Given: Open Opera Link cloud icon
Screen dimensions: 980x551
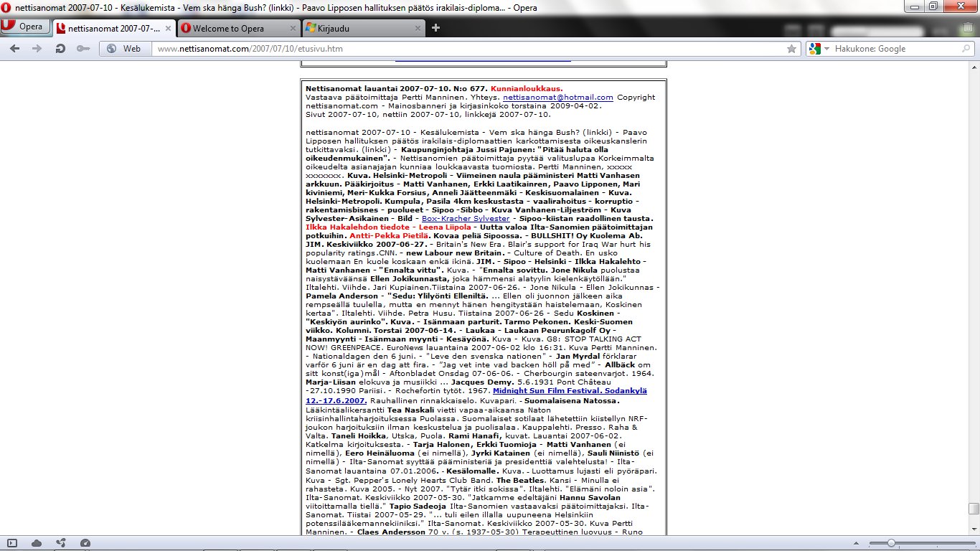Looking at the screenshot, I should click(x=37, y=543).
